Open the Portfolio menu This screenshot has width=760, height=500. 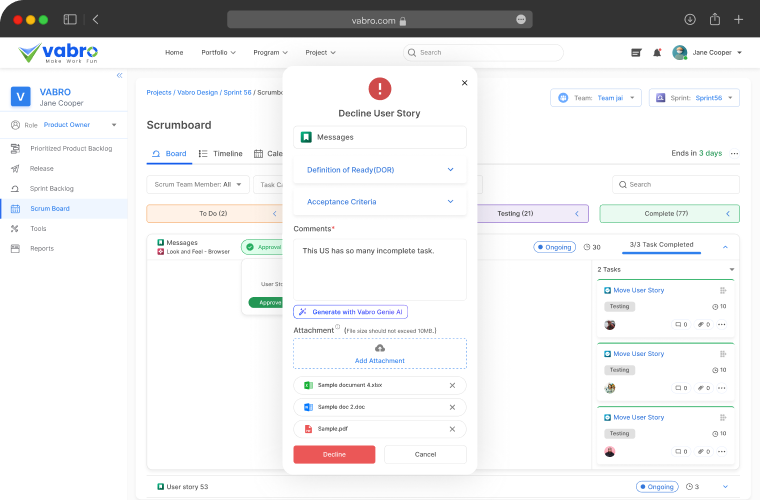pyautogui.click(x=218, y=52)
